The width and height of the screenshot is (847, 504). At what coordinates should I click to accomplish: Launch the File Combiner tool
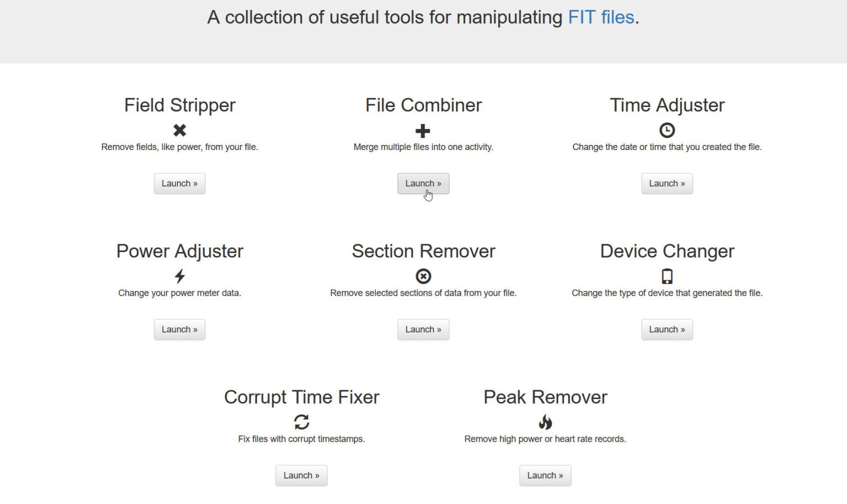click(x=423, y=184)
